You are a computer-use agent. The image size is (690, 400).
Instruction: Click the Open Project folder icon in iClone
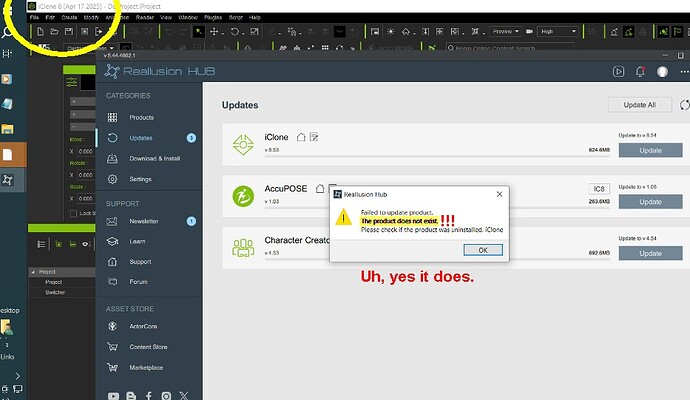55,32
